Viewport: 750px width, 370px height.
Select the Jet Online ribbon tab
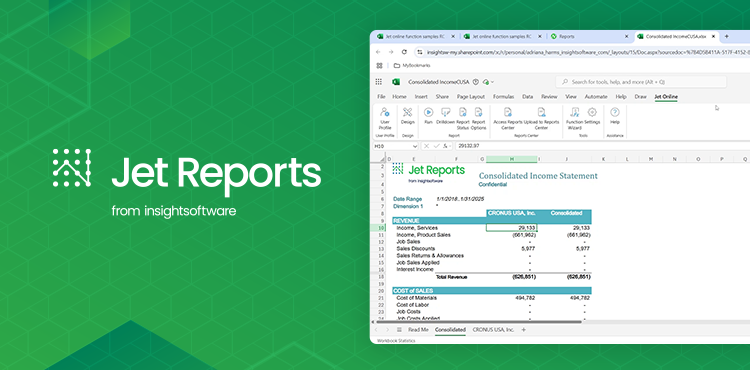(x=666, y=97)
